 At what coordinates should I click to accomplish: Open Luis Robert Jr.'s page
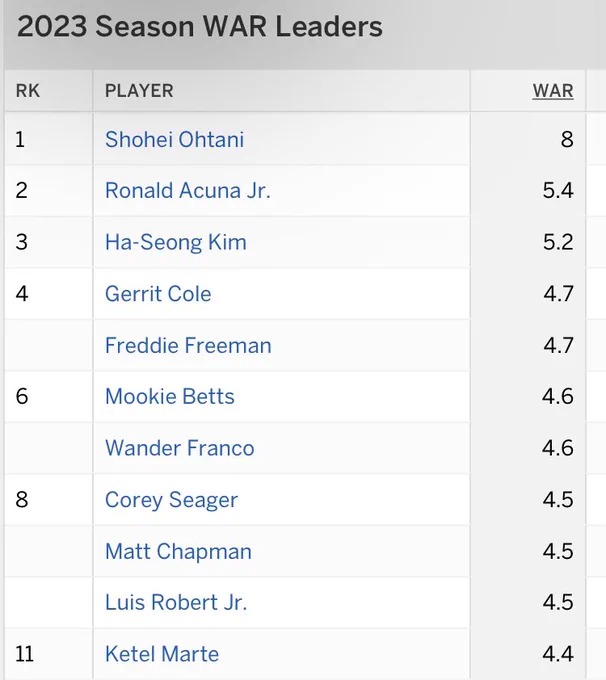click(x=176, y=602)
